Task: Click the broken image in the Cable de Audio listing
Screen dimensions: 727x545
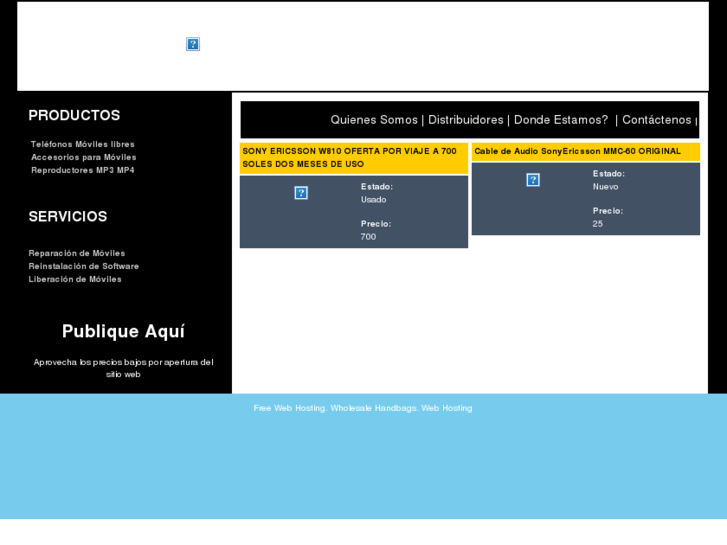Action: (533, 180)
